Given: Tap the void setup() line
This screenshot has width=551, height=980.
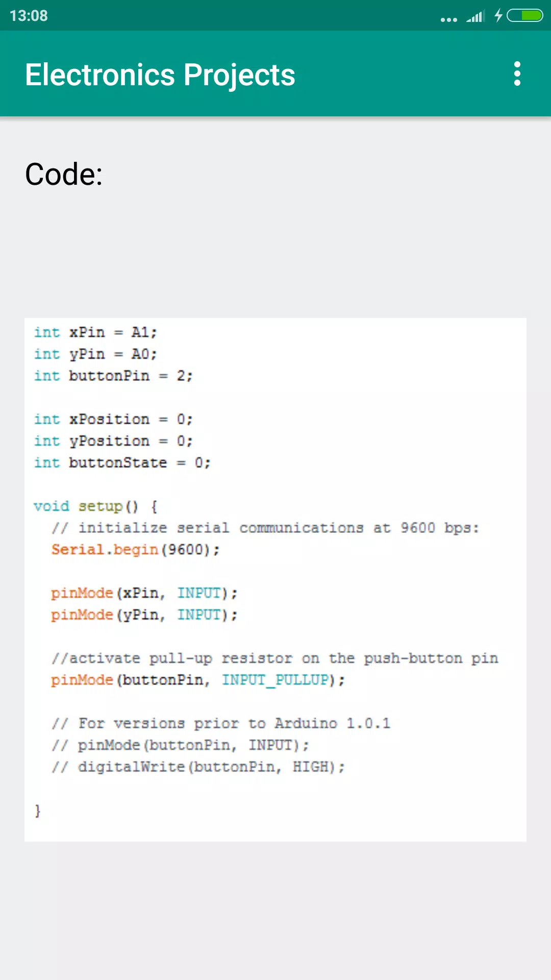Looking at the screenshot, I should [95, 506].
